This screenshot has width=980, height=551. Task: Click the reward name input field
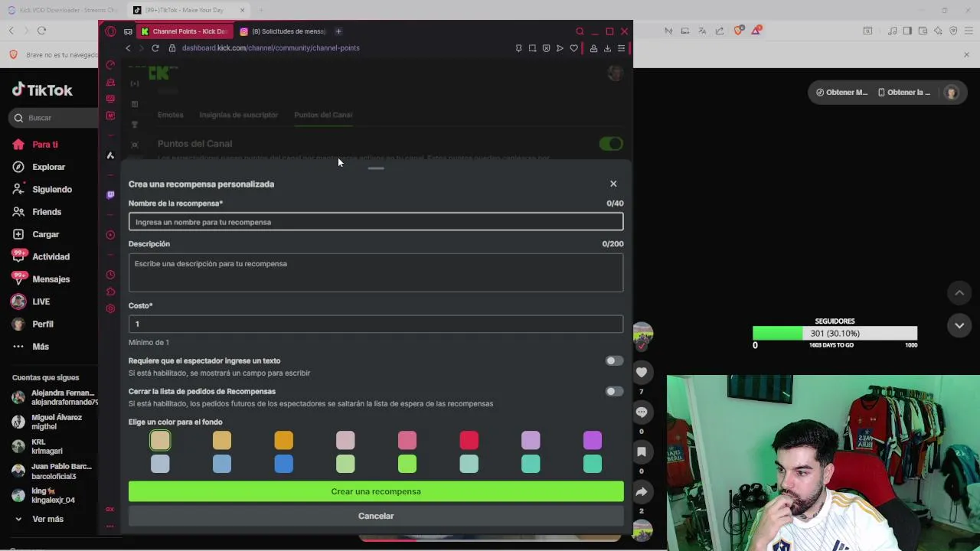coord(376,222)
